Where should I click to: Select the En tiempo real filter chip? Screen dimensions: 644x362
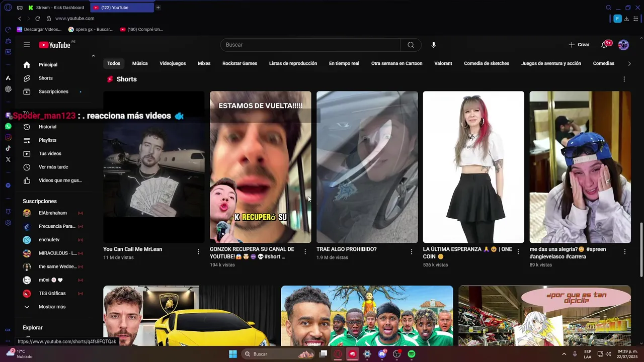[x=344, y=63]
